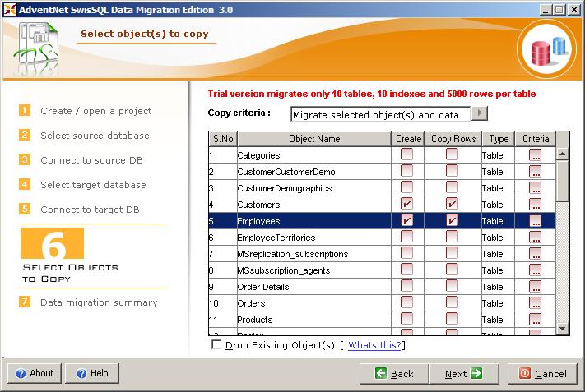This screenshot has width=585, height=392.
Task: Open criteria dialog for Customers row
Action: 535,204
